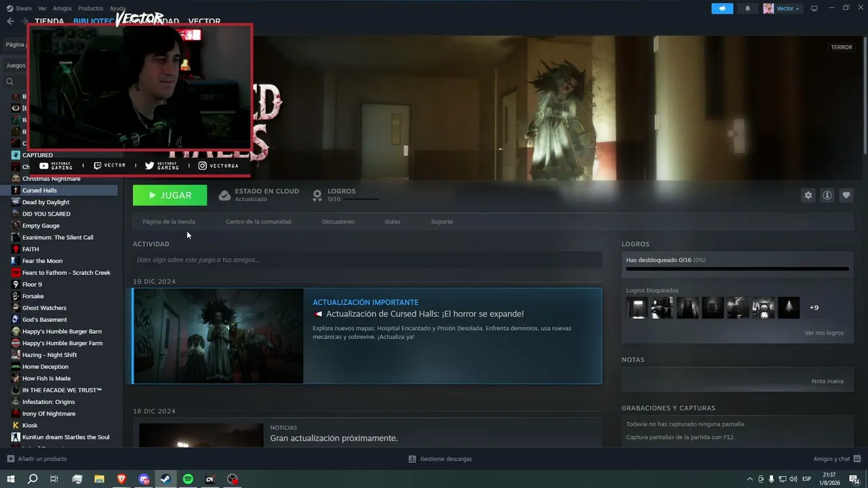The image size is (868, 488).
Task: Open Centro de la comunidad tab
Action: 258,222
